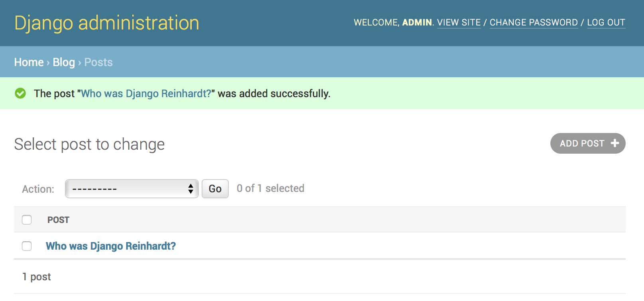Click the Django administration site title
This screenshot has width=644, height=301.
coord(106,23)
